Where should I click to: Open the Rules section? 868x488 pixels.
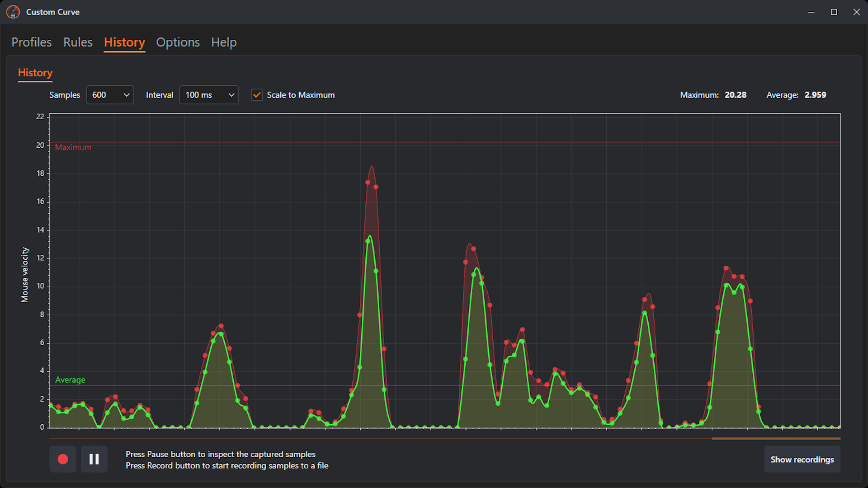(77, 42)
